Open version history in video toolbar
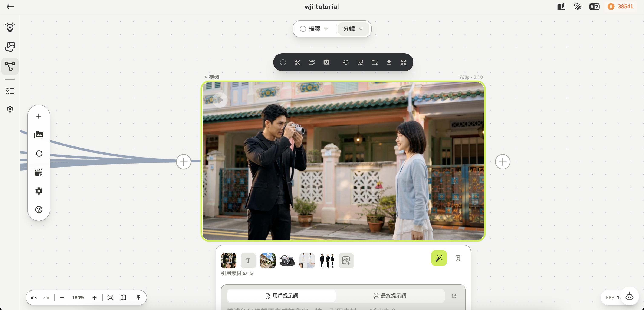644x310 pixels. tap(345, 62)
